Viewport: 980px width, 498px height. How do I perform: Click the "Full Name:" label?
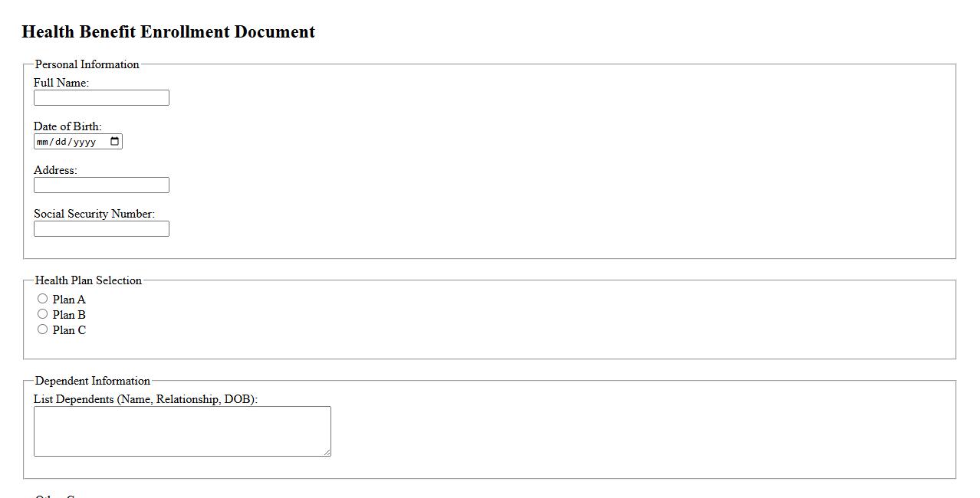click(x=61, y=83)
